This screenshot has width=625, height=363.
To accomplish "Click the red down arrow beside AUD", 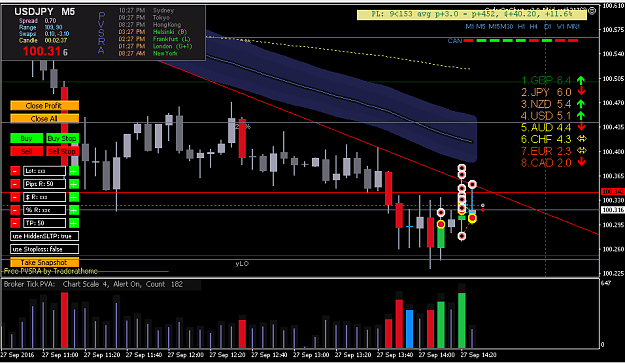I will pyautogui.click(x=582, y=127).
